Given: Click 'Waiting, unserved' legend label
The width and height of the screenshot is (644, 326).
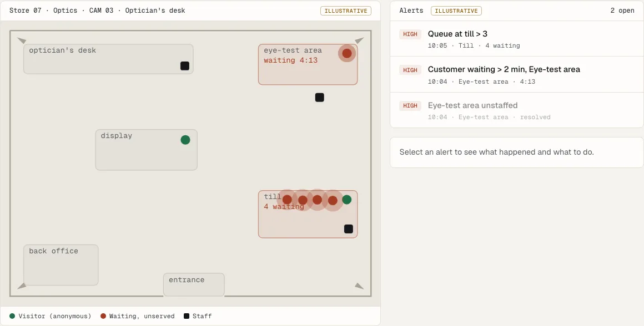Looking at the screenshot, I should coord(142,316).
